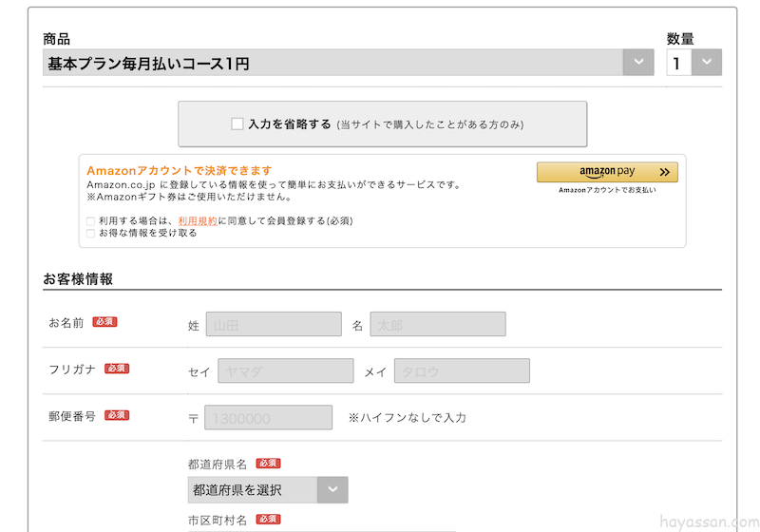This screenshot has height=532, width=760.
Task: Select the セイ furigana input field
Action: [285, 370]
